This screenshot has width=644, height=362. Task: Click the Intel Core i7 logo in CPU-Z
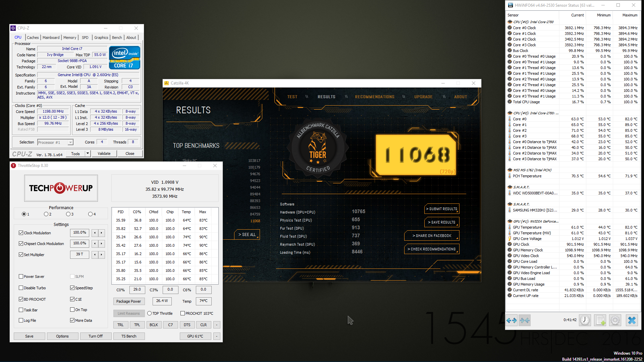[124, 58]
